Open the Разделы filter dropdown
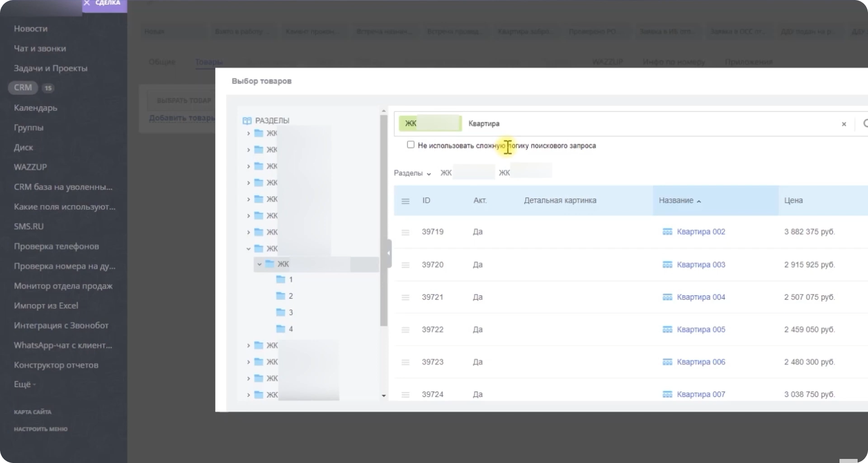This screenshot has height=463, width=868. pos(412,173)
